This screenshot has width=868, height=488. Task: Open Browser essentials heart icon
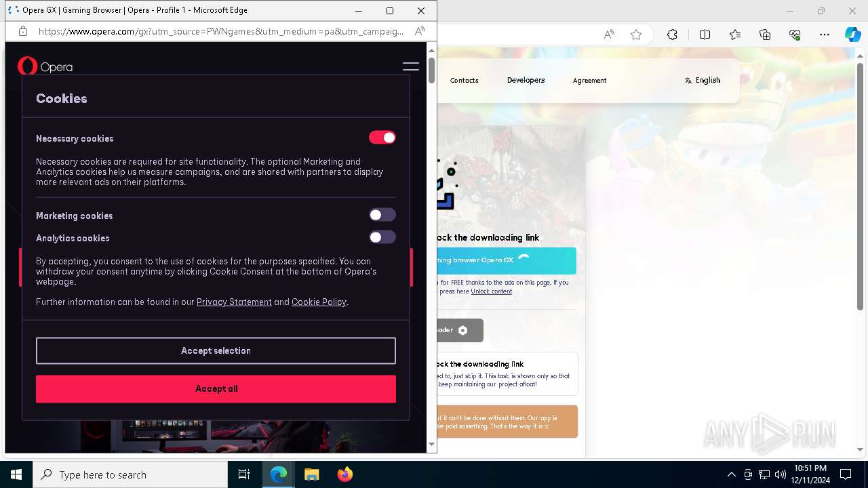795,35
